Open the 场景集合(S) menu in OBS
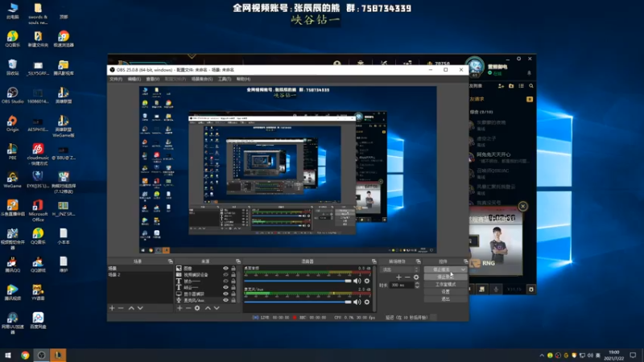This screenshot has height=362, width=644. pyautogui.click(x=202, y=79)
